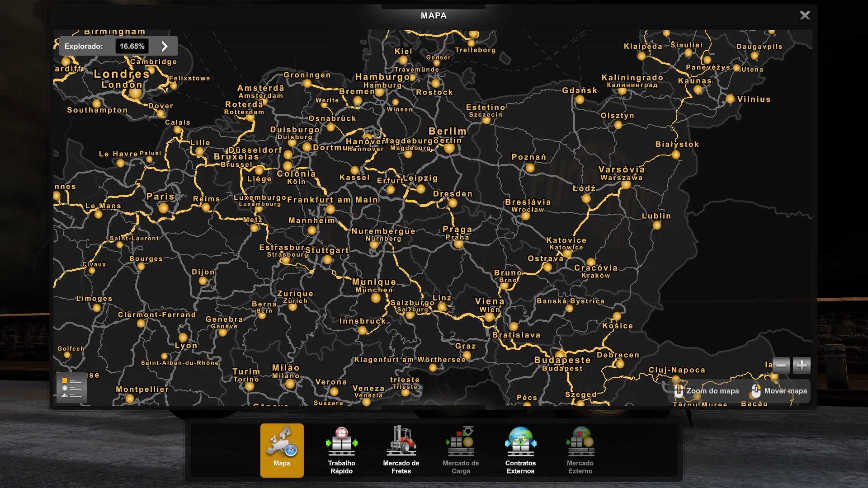868x488 pixels.
Task: Close the Mapa window
Action: pos(805,15)
